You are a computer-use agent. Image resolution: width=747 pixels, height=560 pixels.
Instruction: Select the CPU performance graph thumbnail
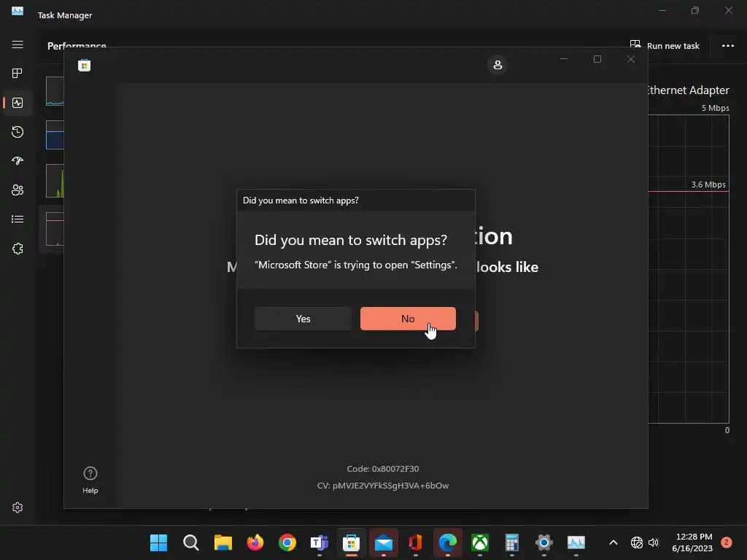pyautogui.click(x=55, y=91)
